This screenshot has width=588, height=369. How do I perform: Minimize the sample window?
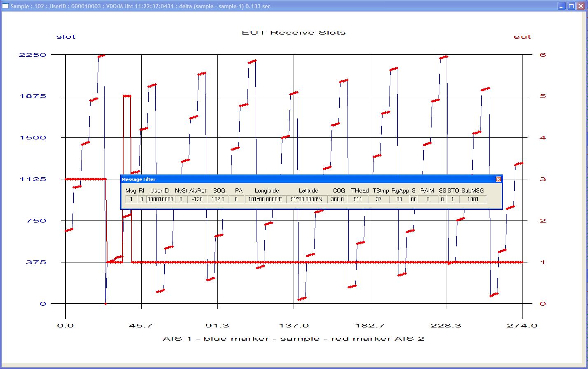click(x=562, y=6)
